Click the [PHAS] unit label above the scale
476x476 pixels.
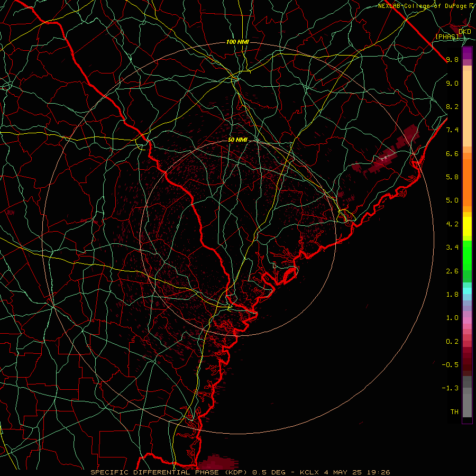pyautogui.click(x=447, y=36)
